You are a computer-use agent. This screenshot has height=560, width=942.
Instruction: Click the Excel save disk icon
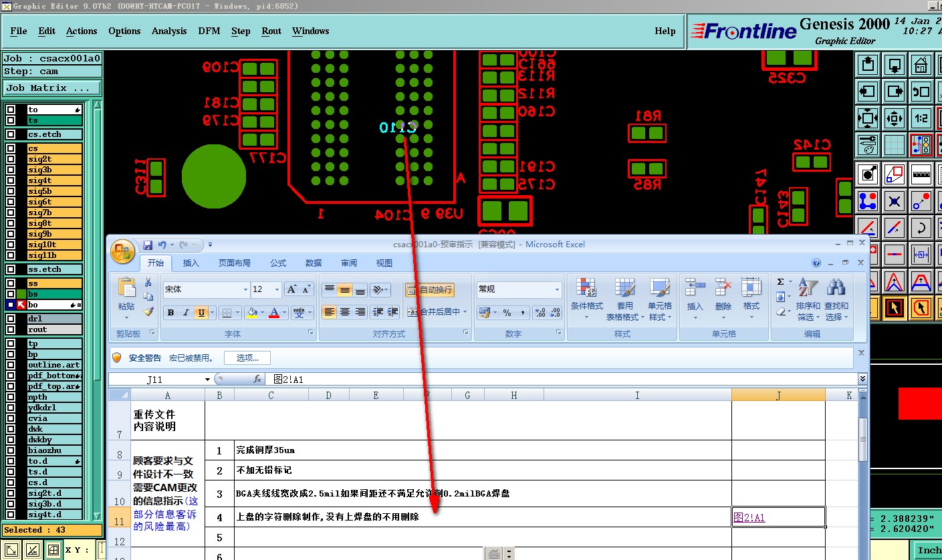[148, 245]
